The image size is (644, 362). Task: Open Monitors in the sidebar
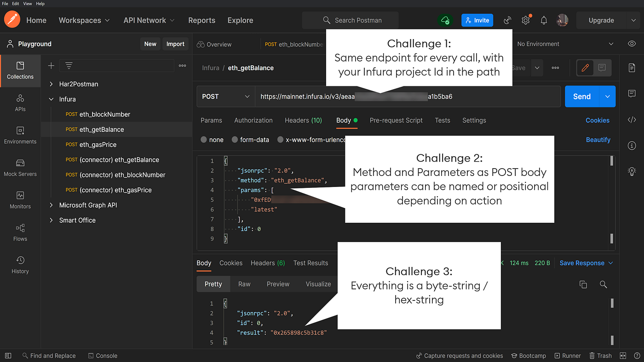click(x=20, y=200)
